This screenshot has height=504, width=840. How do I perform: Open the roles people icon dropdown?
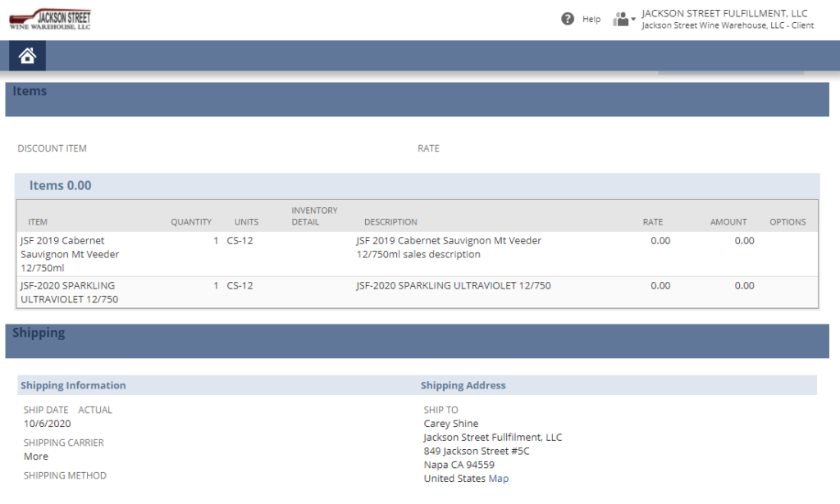coord(624,20)
